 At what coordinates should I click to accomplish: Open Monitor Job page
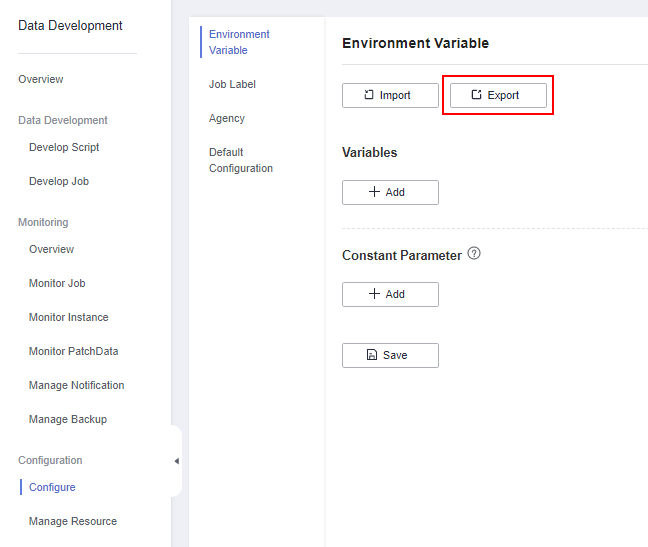57,283
